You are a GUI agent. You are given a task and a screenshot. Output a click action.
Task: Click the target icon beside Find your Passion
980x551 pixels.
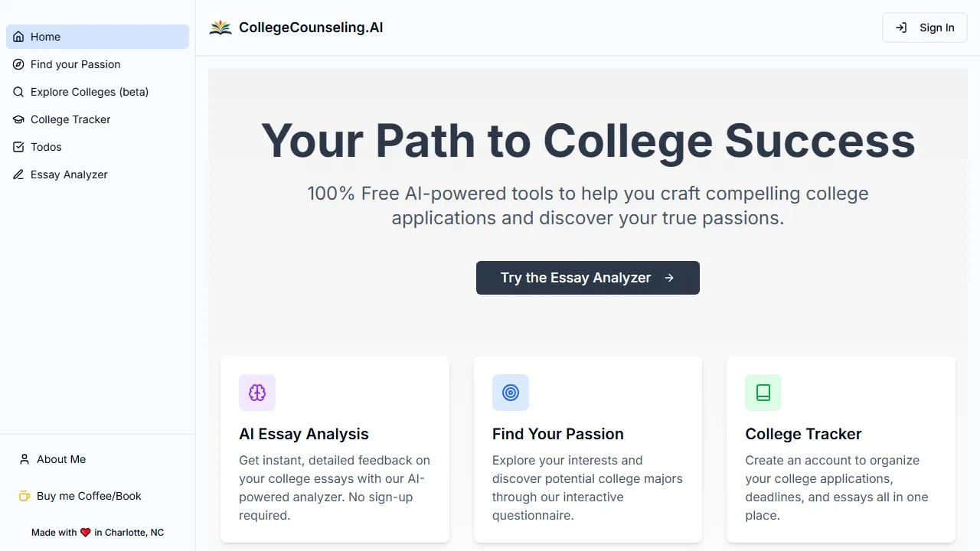(18, 64)
